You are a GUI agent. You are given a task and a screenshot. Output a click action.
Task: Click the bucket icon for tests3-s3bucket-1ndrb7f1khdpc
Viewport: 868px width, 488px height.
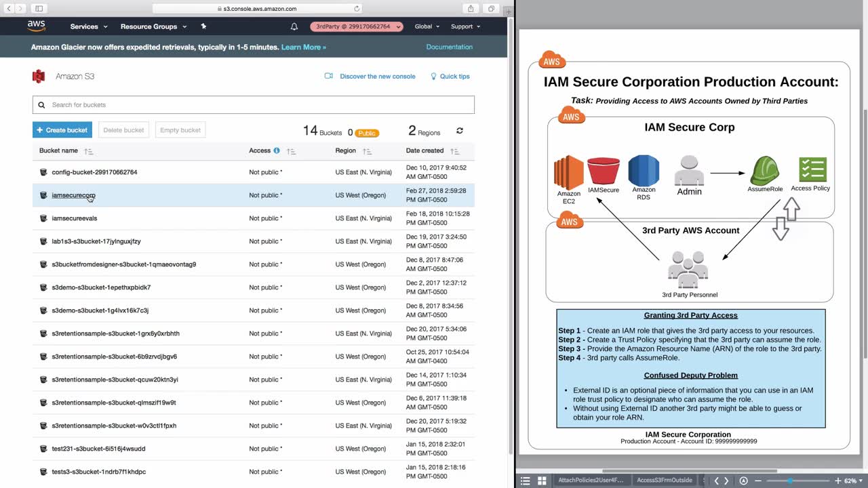click(43, 472)
